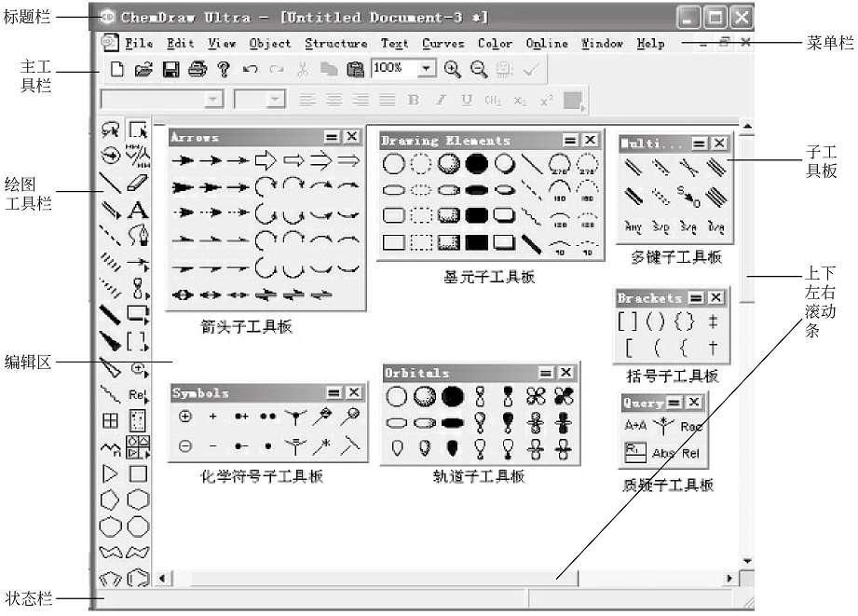Open the File menu
858x616 pixels.
pos(139,43)
